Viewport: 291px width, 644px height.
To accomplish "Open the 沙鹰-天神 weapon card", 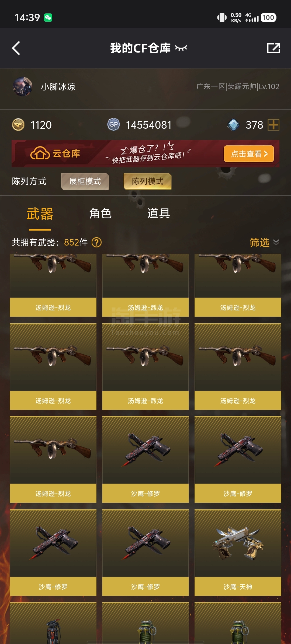I will click(x=238, y=553).
